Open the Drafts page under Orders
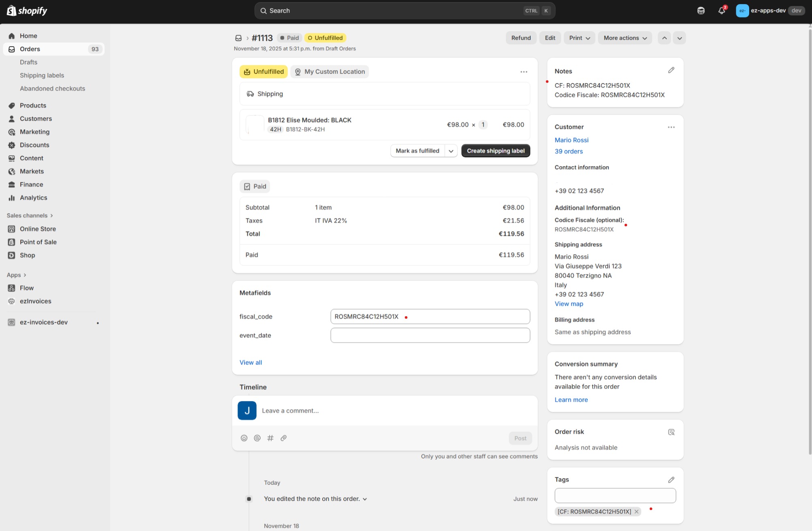Viewport: 812px width, 531px height. point(28,62)
